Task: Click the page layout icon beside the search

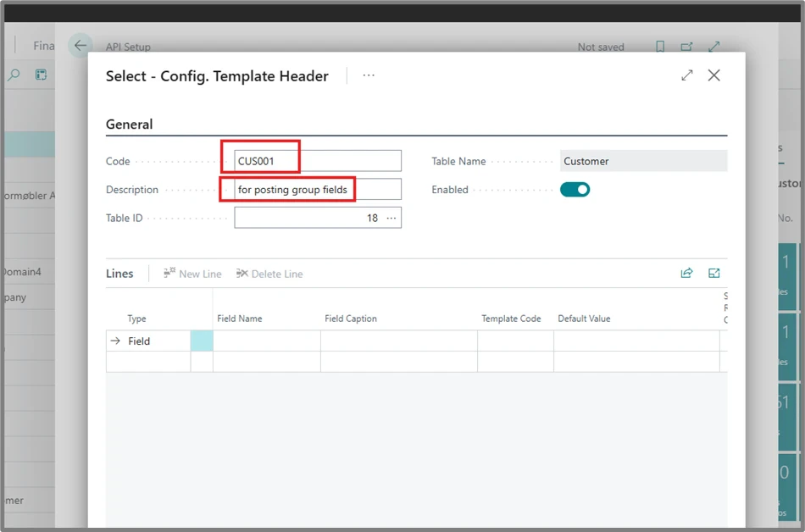Action: tap(41, 75)
